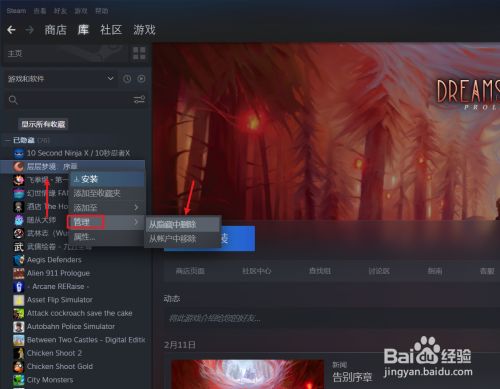Click the Asset Flip Simulator icon
Viewport: 500px width, 389px height.
(x=19, y=300)
